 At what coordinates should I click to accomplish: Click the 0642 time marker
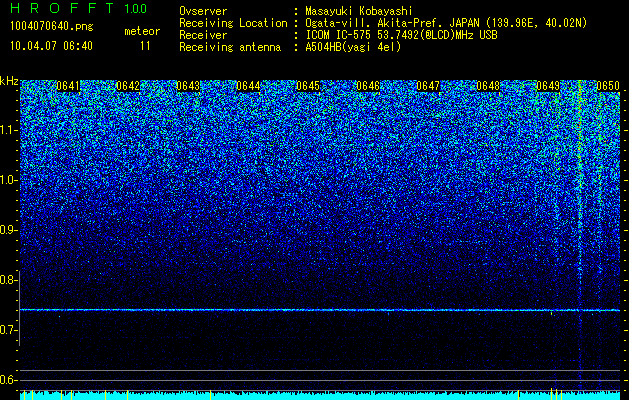click(x=128, y=86)
